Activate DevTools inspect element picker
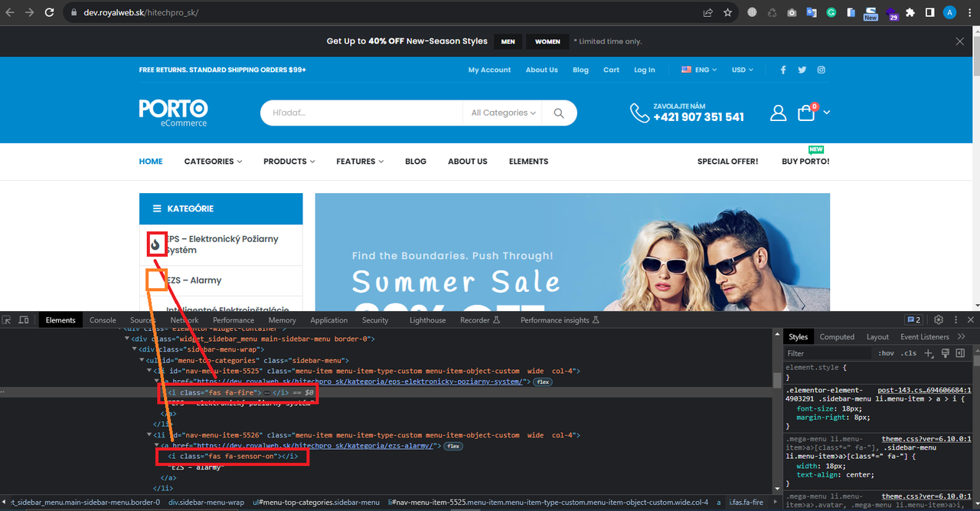Screen dimensions: 980x511 (7, 320)
